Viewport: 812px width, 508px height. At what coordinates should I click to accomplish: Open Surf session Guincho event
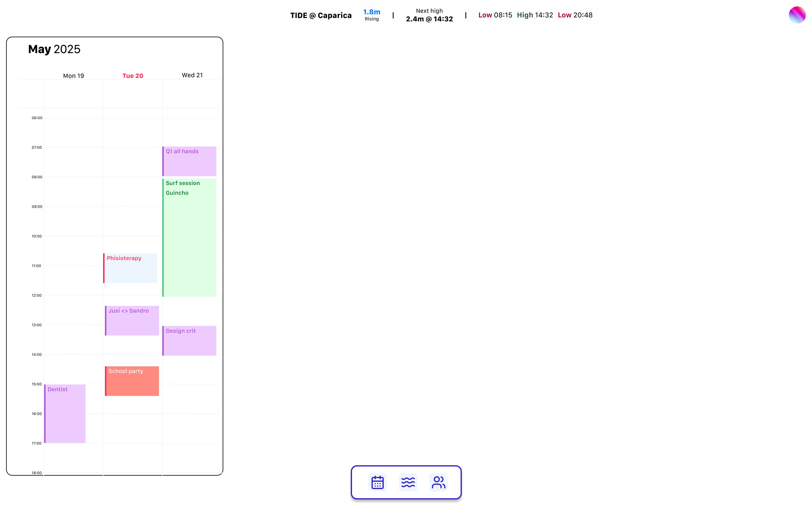(190, 237)
